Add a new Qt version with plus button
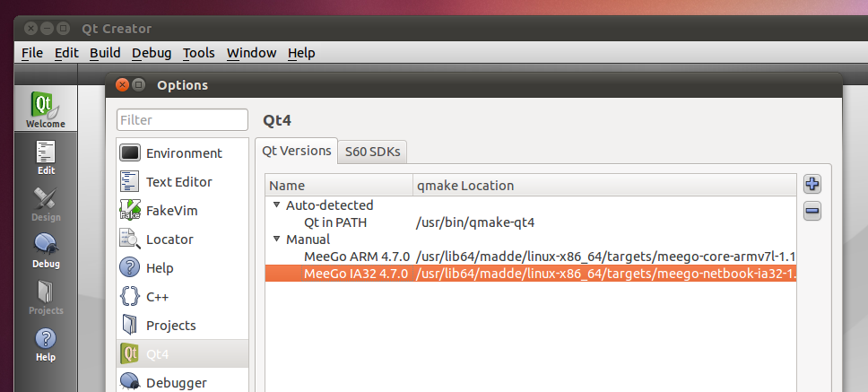868x392 pixels. pyautogui.click(x=812, y=185)
